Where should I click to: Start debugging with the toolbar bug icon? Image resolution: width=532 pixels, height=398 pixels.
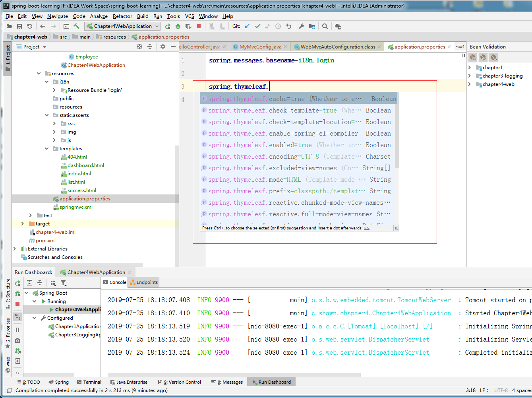[178, 26]
